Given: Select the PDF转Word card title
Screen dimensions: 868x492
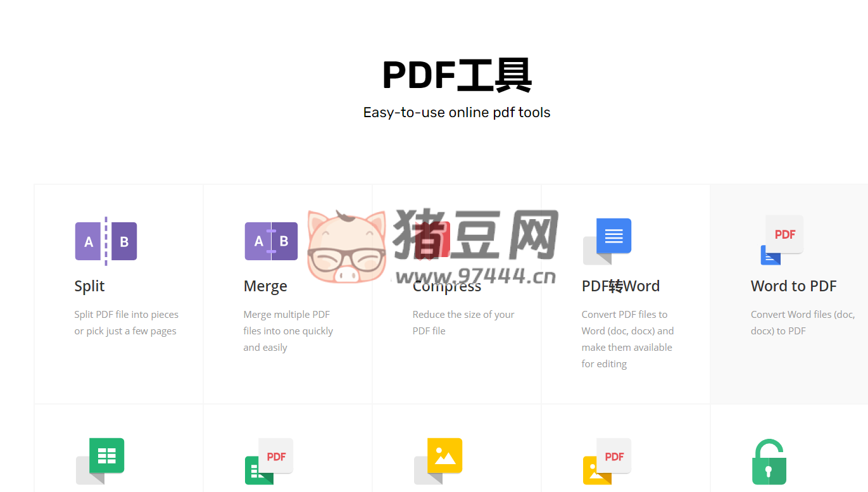Looking at the screenshot, I should pos(620,286).
